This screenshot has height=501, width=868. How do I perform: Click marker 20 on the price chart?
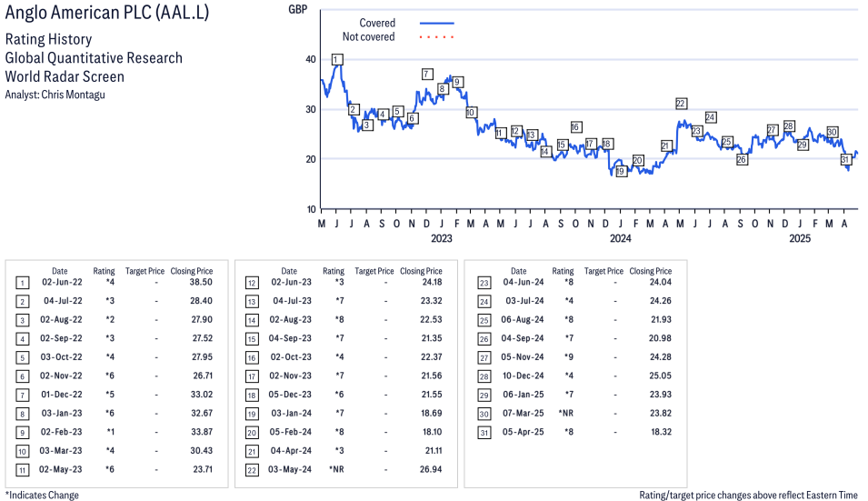(638, 161)
